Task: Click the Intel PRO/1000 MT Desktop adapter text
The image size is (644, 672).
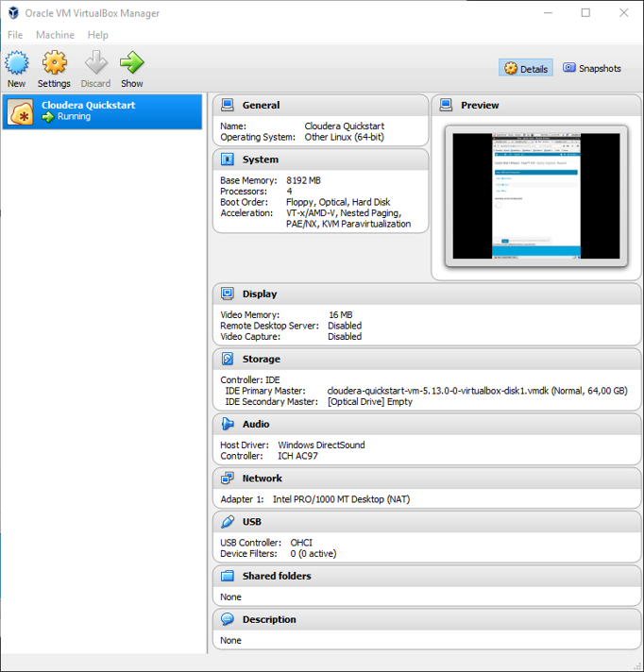Action: [341, 499]
